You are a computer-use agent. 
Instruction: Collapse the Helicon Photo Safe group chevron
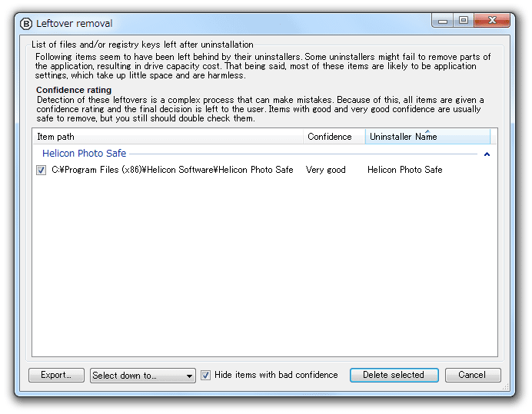coord(487,154)
